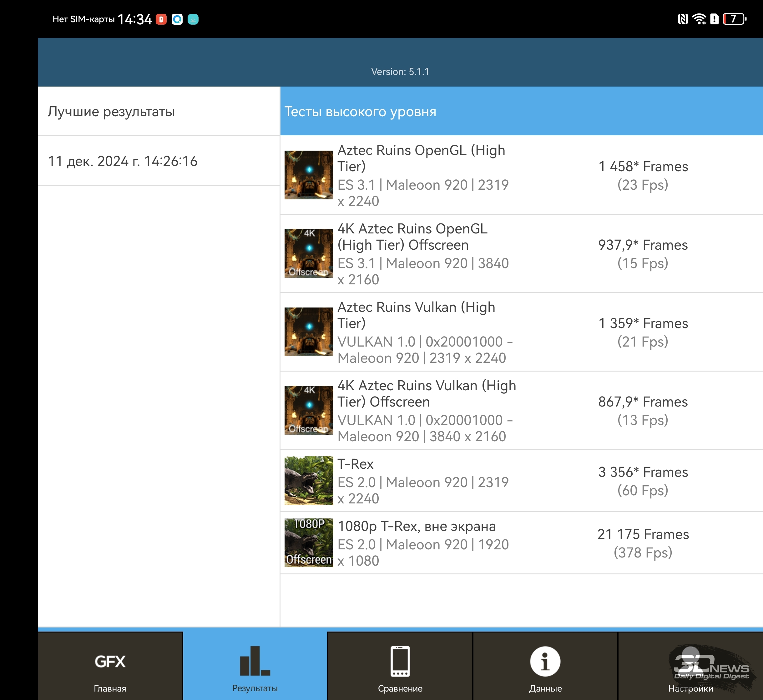This screenshot has height=700, width=763.
Task: Open Aztec Ruins Vulkan (High Tier) thumbnail
Action: 309,332
